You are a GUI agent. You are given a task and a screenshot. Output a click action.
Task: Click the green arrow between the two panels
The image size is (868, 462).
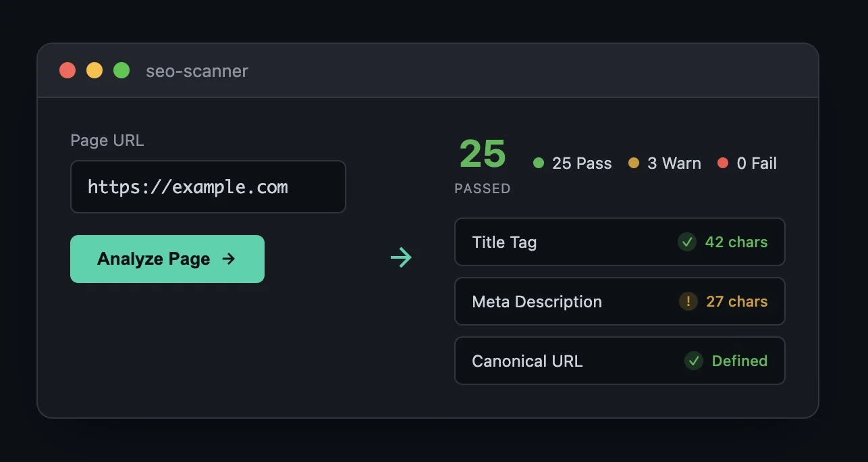coord(402,257)
